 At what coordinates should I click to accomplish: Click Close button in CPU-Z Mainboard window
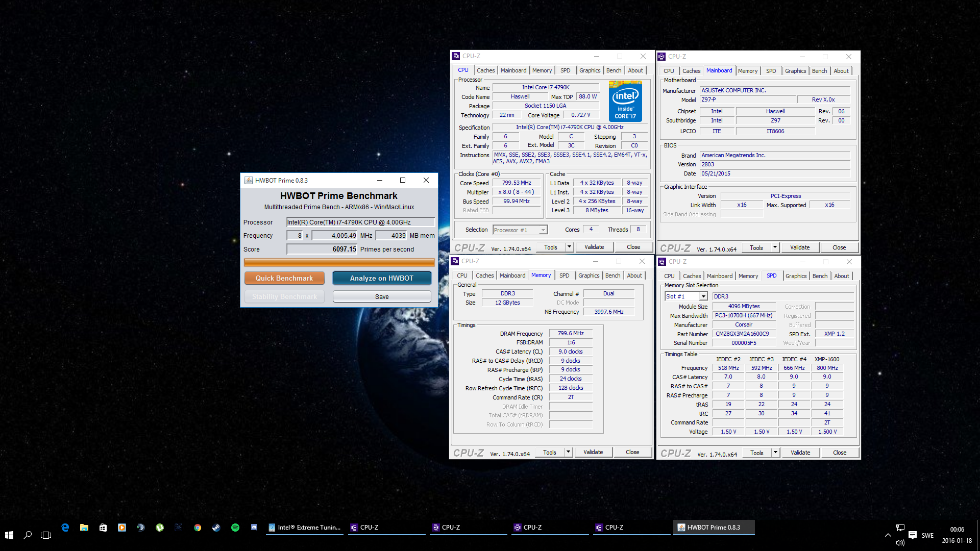pos(839,247)
